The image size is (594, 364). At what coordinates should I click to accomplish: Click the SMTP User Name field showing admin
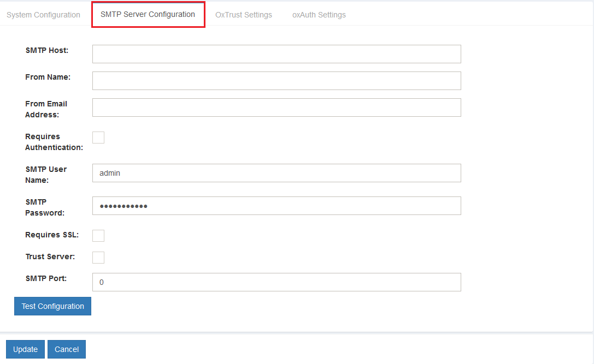click(x=276, y=173)
